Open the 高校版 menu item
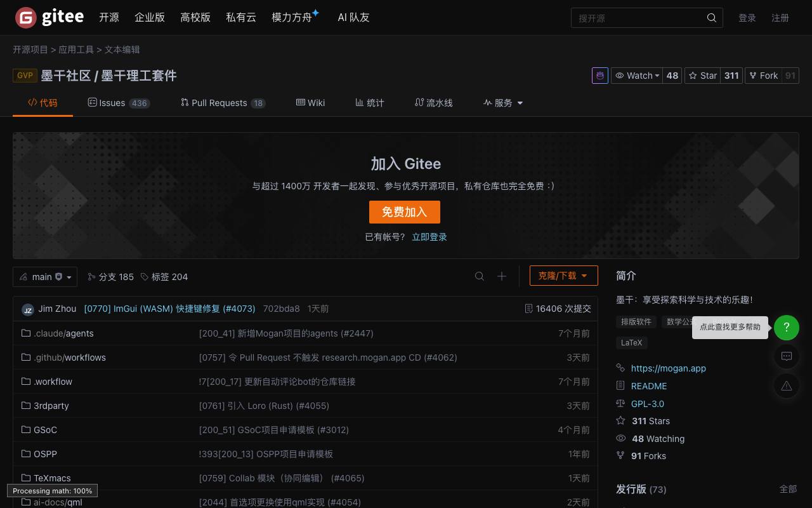The width and height of the screenshot is (812, 508). [x=195, y=18]
